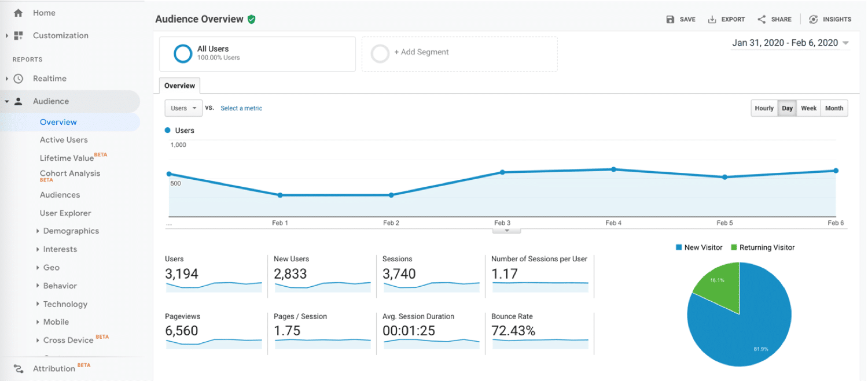Share the Audience Overview report
The image size is (868, 381).
[x=761, y=19]
